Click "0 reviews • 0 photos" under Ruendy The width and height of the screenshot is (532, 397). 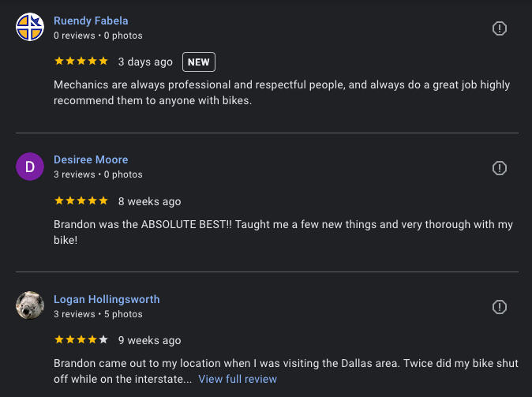pyautogui.click(x=98, y=36)
